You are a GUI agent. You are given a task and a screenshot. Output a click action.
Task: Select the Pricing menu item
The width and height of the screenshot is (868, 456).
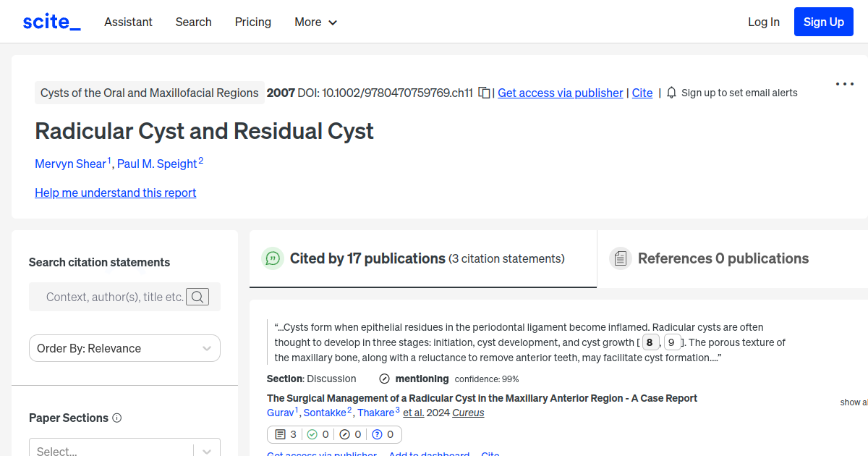252,22
